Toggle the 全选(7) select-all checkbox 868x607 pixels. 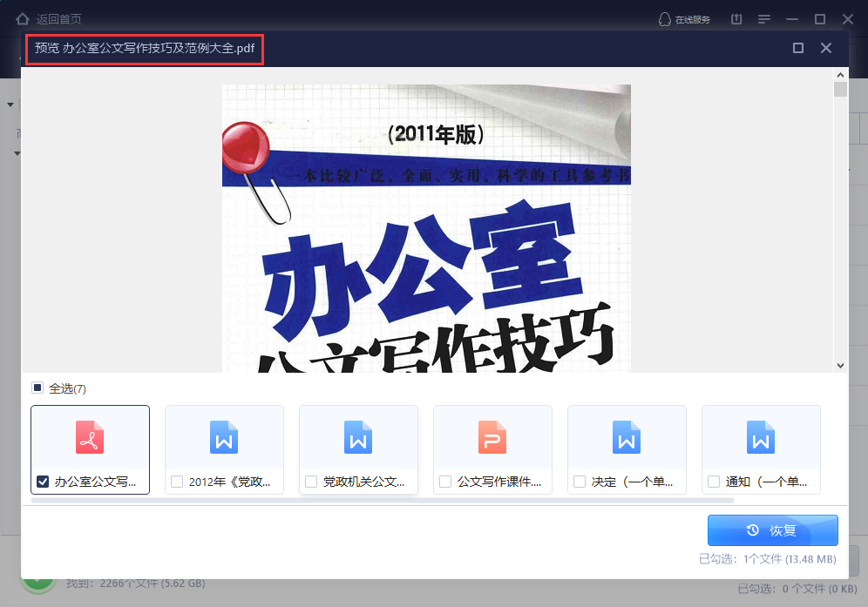(x=37, y=388)
